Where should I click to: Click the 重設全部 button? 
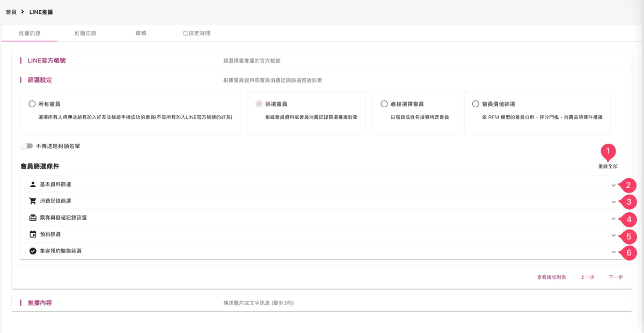[608, 167]
